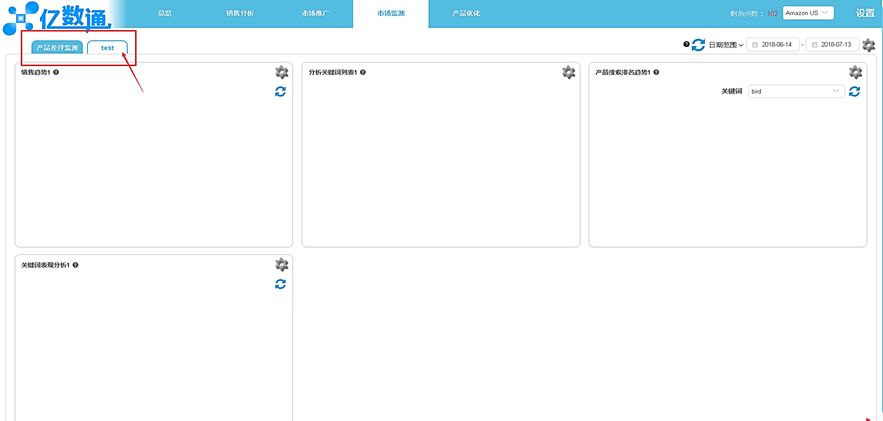Open settings gear of 分析关键词列表1 panel
Viewport: 883px width, 421px height.
(569, 72)
